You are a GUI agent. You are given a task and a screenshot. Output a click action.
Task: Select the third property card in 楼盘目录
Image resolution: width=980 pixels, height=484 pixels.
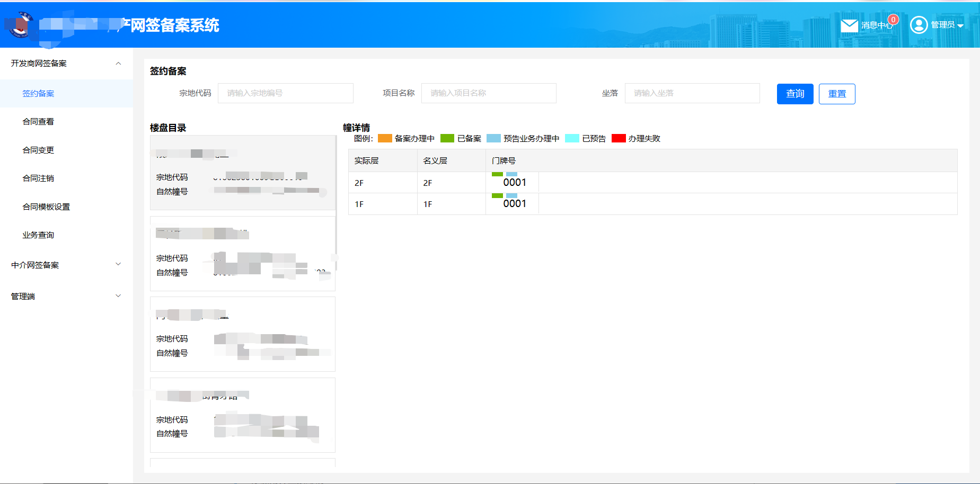(x=243, y=334)
